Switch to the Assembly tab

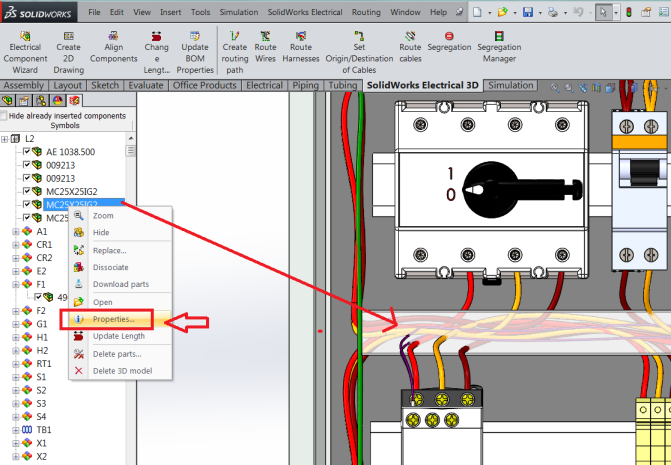24,85
